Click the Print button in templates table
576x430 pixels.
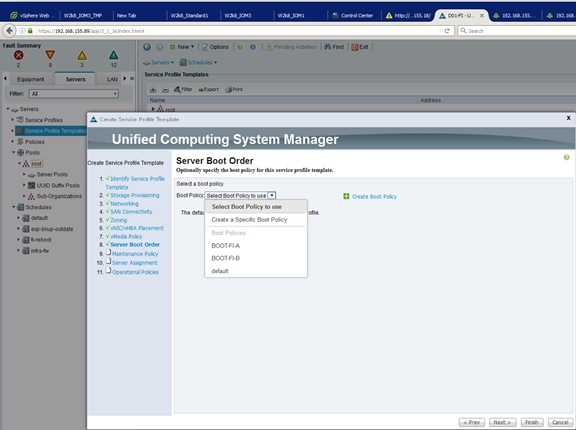234,89
